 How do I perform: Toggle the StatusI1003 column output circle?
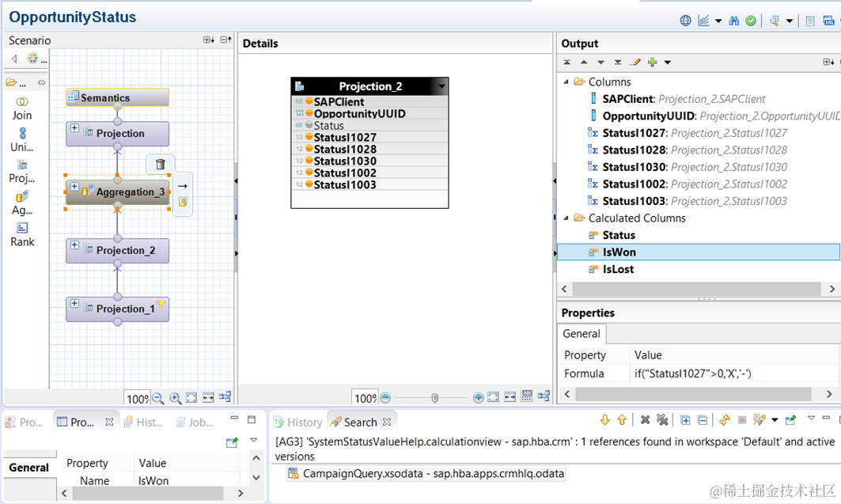309,184
